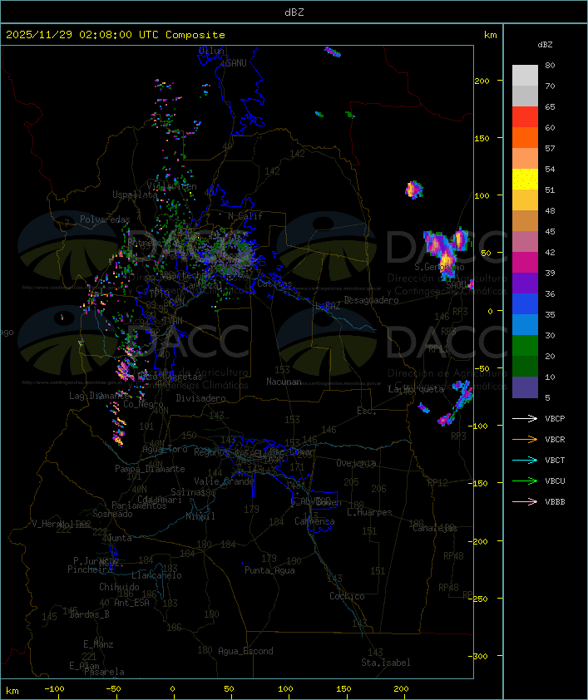Click the white VBCP arrow icon
588x700 pixels.
point(525,418)
